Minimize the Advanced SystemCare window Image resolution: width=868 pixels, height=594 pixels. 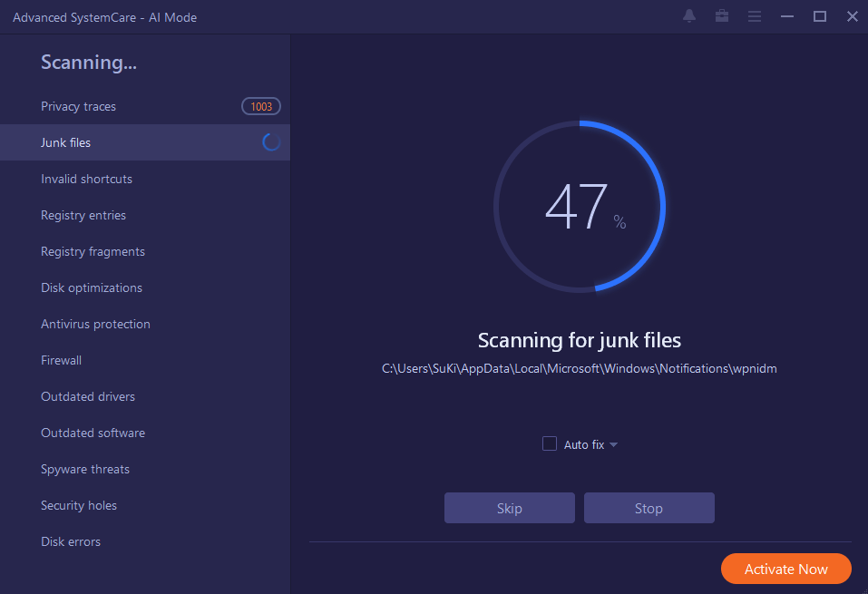coord(787,16)
